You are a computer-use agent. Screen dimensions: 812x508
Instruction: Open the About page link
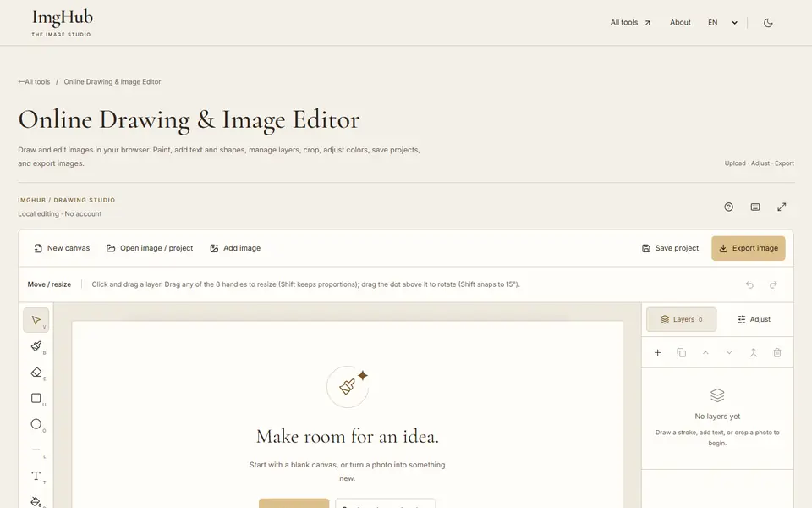pos(680,23)
